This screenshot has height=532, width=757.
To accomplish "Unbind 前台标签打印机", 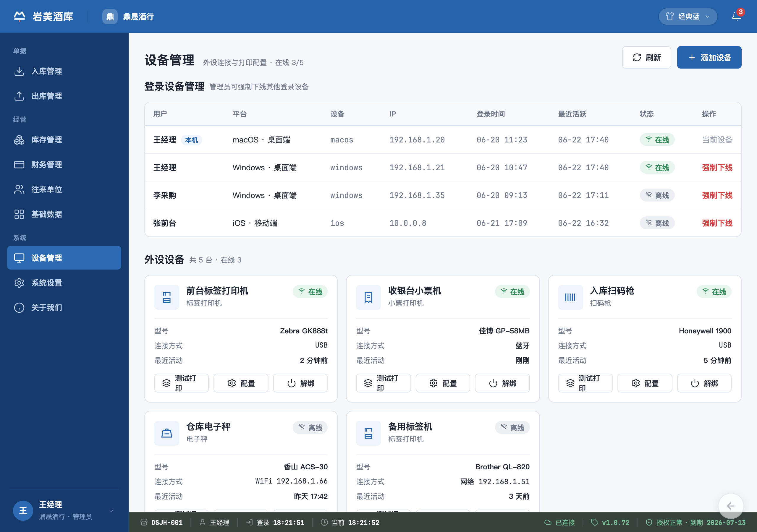I will (x=300, y=383).
